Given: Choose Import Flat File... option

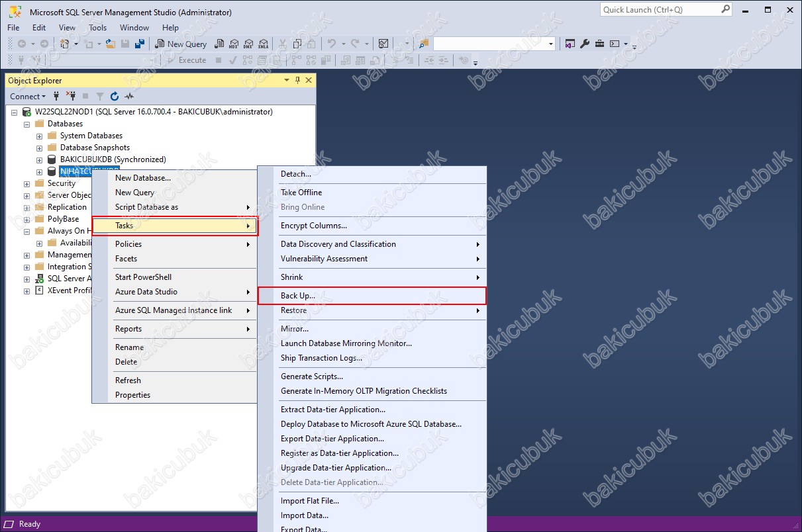Looking at the screenshot, I should [372, 501].
